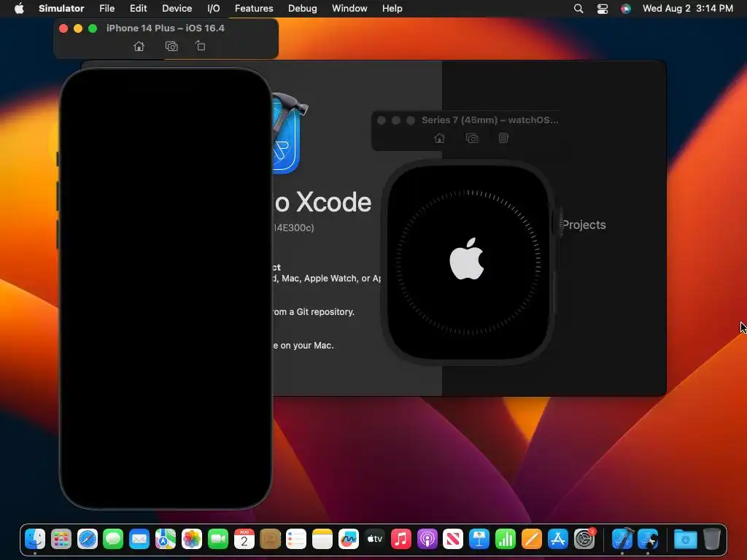Image resolution: width=747 pixels, height=560 pixels.
Task: Open the File menu
Action: (x=107, y=8)
